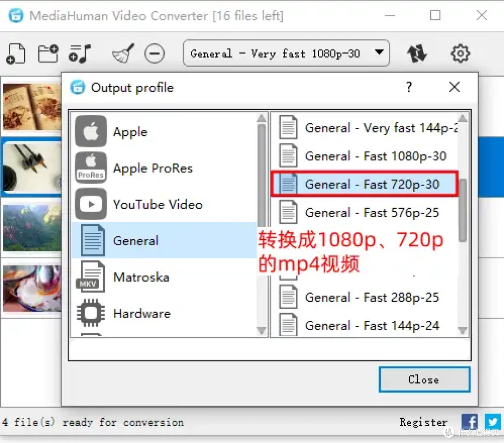This screenshot has width=504, height=443.
Task: Choose General - Fast 1080p-30 profile
Action: tap(364, 156)
